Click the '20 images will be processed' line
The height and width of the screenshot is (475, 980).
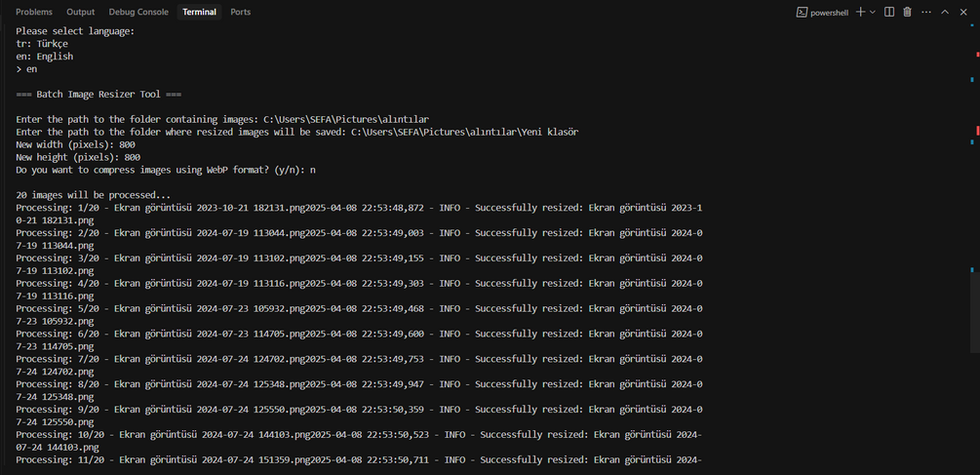pos(94,195)
